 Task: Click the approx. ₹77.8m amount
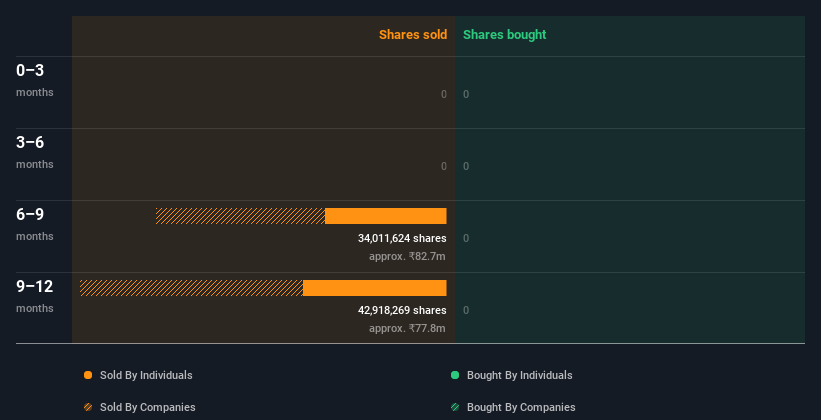click(407, 328)
